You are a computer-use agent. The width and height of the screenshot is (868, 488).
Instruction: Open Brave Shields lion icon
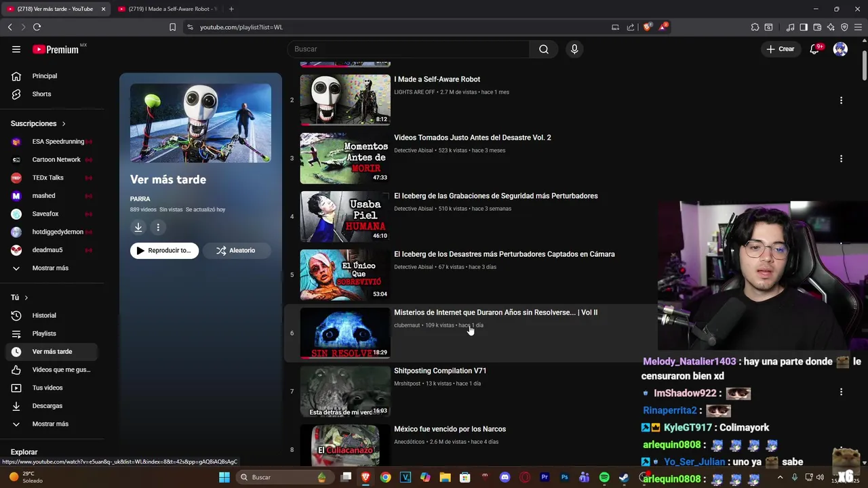[x=648, y=27]
